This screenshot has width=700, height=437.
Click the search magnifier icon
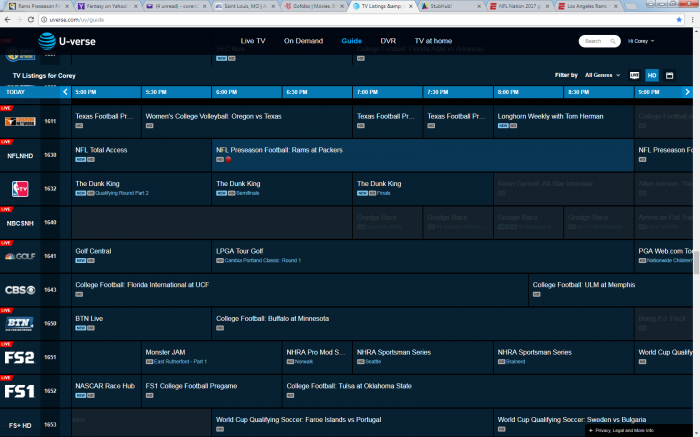(x=613, y=41)
